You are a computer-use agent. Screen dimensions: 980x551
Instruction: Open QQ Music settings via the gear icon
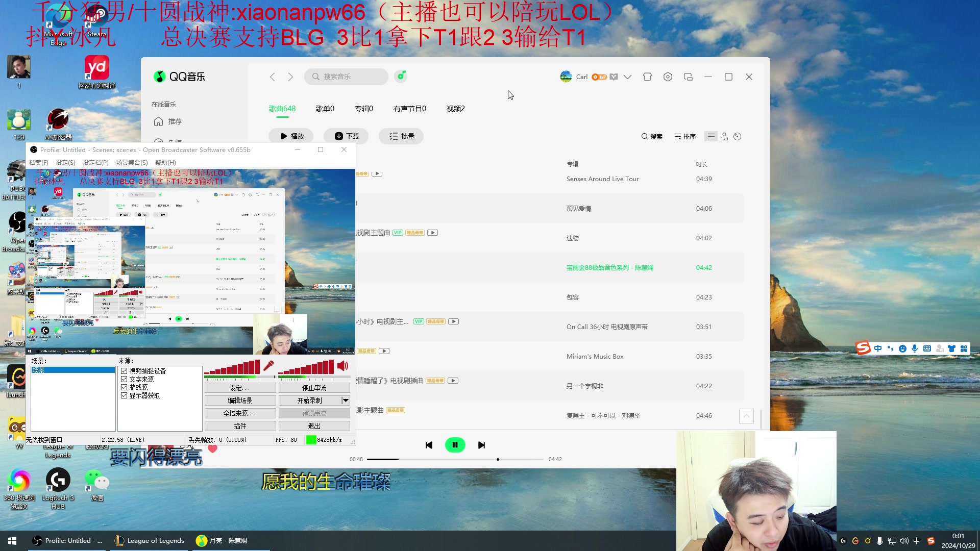pos(668,77)
